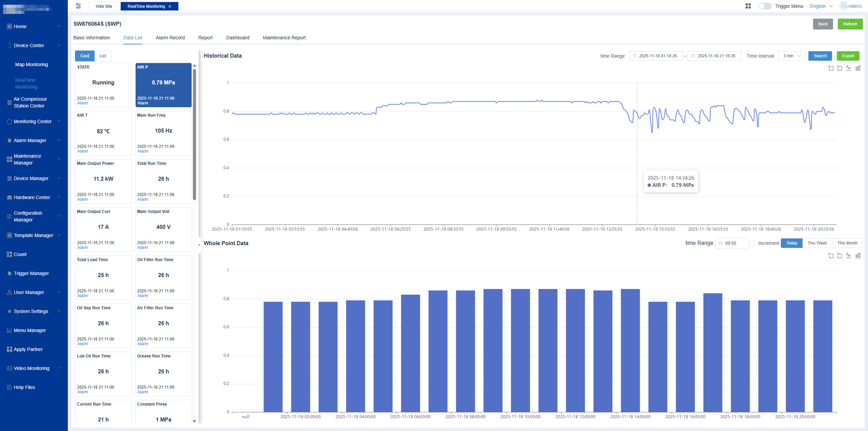This screenshot has height=431, width=868.
Task: Switch Whole Point Data chart to line view
Action: pyautogui.click(x=849, y=256)
